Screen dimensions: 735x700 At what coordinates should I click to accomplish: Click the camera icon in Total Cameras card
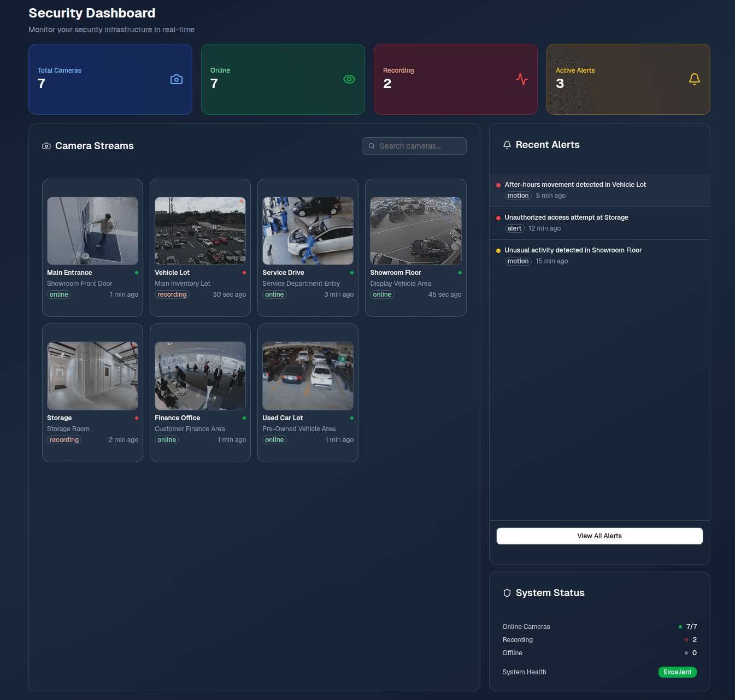(x=176, y=79)
